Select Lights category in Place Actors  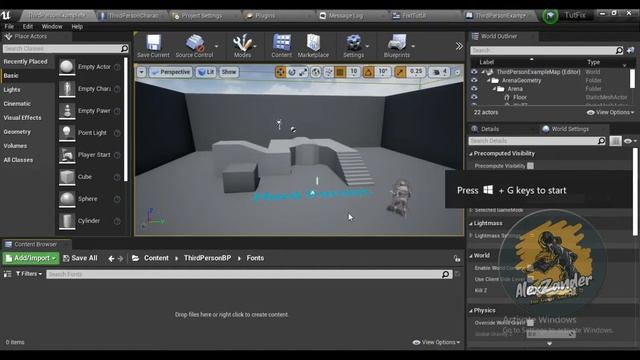[12, 90]
